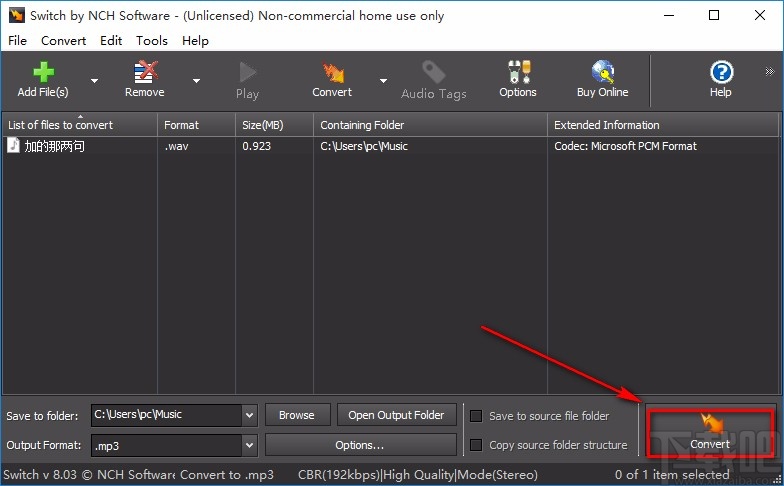Enable Save to source file folder checkbox
Screen dimensions: 784x486
click(476, 416)
